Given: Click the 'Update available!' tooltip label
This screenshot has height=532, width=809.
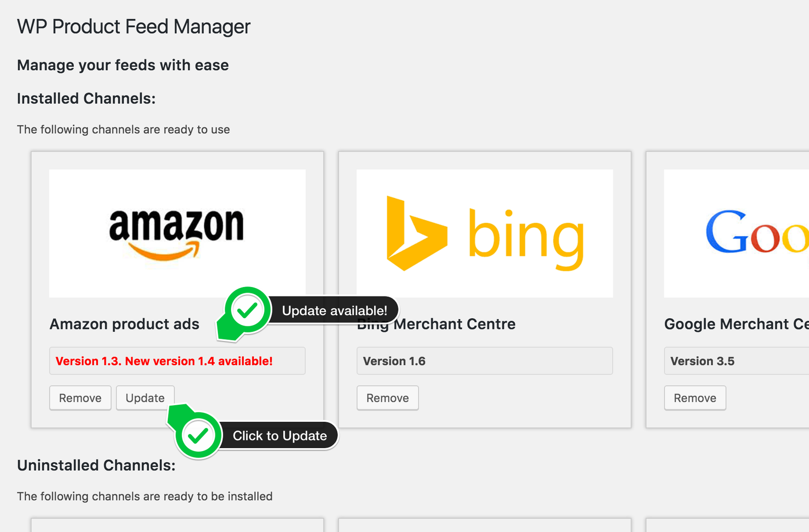Looking at the screenshot, I should [x=335, y=310].
